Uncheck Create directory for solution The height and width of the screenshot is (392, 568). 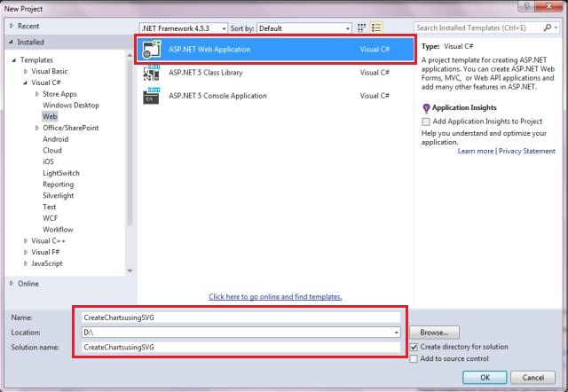coord(414,347)
